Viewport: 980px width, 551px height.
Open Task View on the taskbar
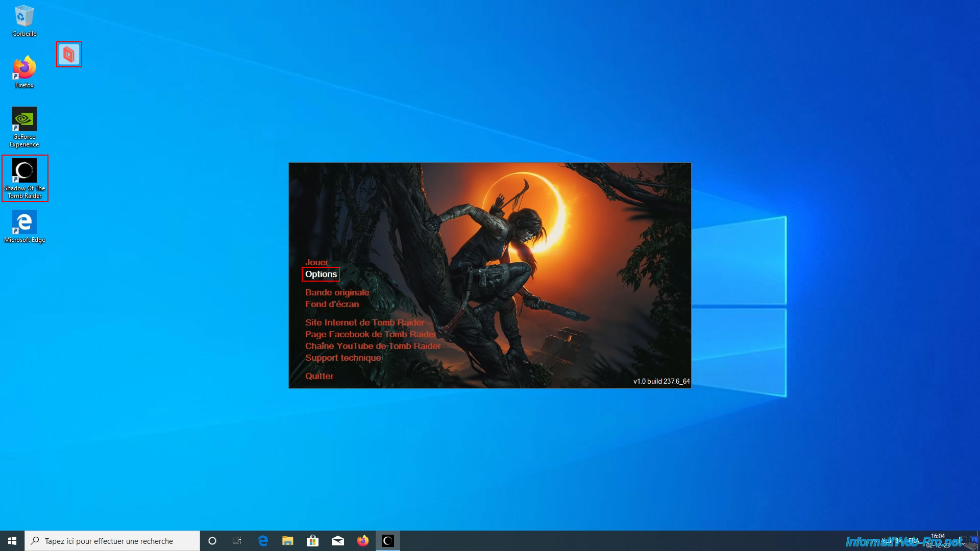click(x=237, y=541)
